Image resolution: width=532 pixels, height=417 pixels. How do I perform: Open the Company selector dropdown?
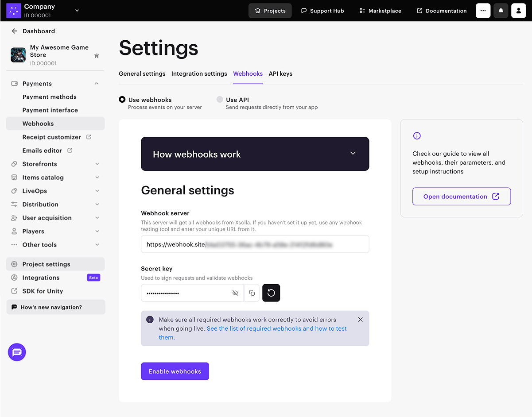77,11
